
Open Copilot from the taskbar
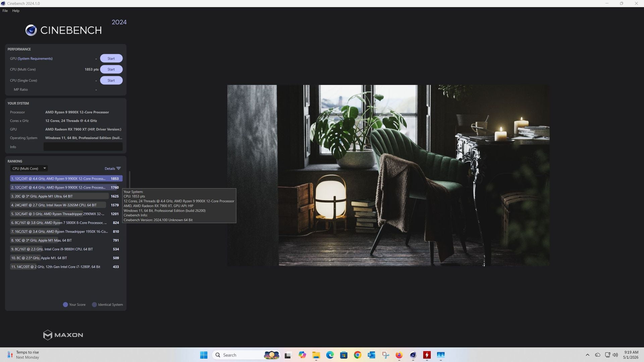302,355
